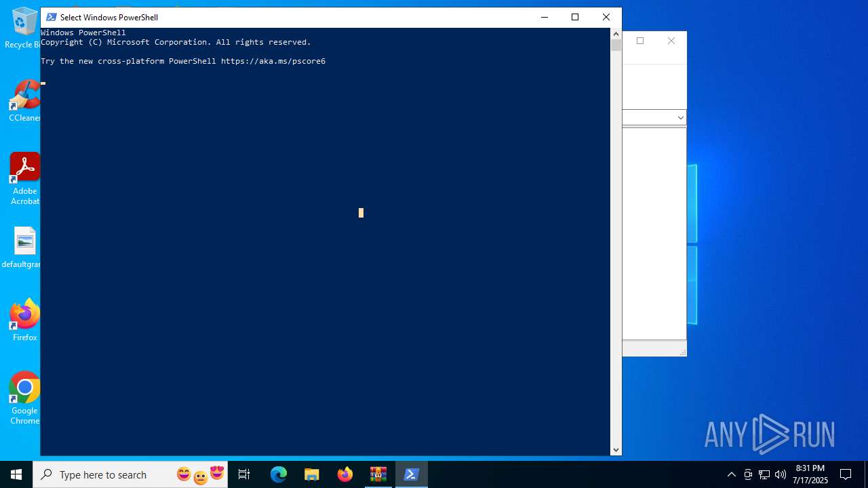Click the https://aka.ms/pscore6 text in PowerShell
The width and height of the screenshot is (868, 488).
point(273,61)
